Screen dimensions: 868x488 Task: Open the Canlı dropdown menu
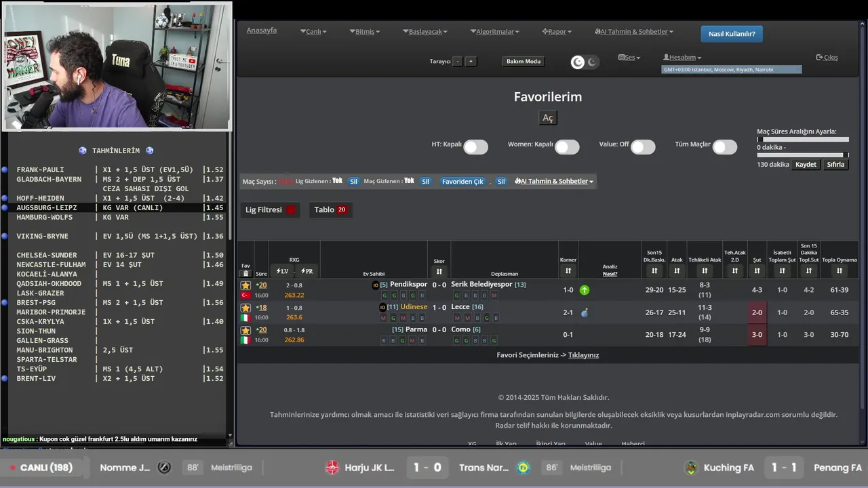pyautogui.click(x=313, y=32)
